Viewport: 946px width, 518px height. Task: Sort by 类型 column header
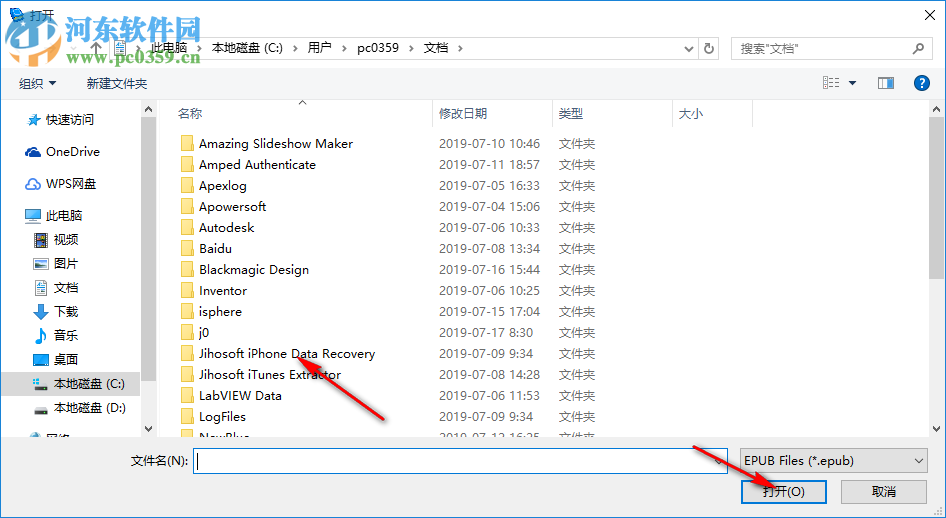tap(571, 113)
